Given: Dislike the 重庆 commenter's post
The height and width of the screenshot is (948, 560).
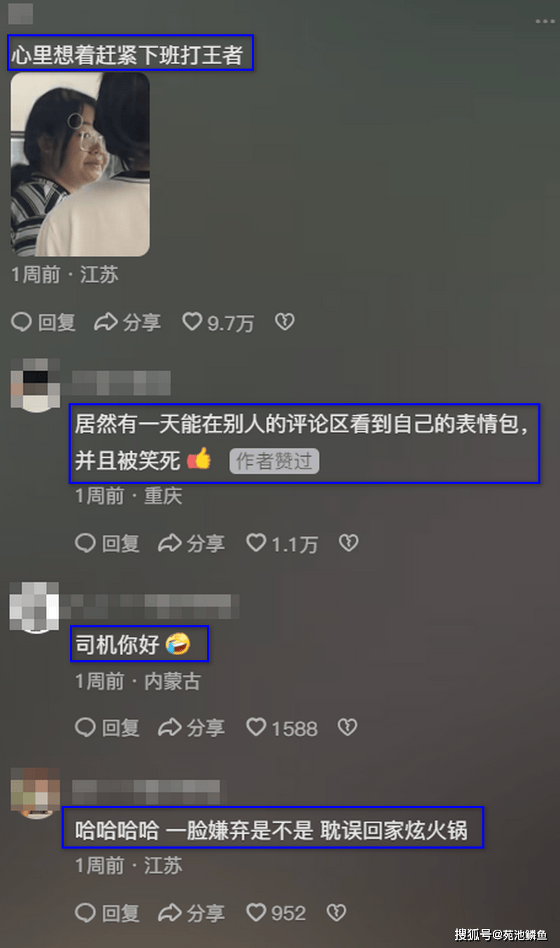Looking at the screenshot, I should [x=349, y=543].
